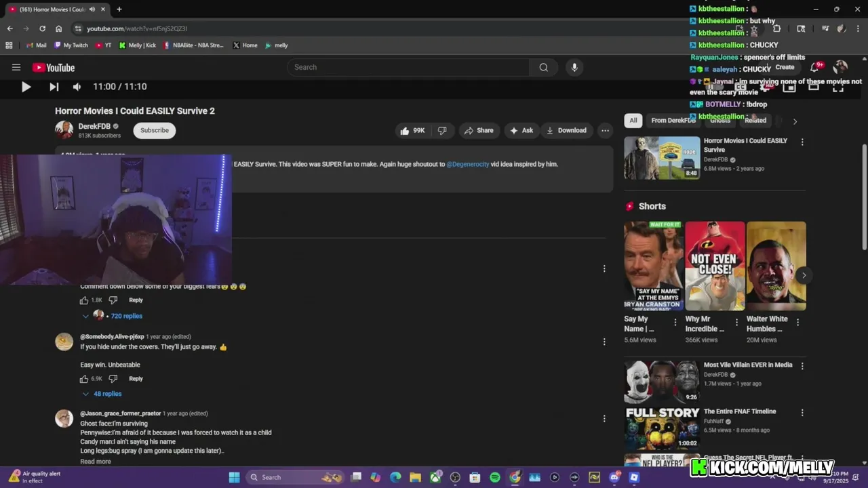Click the browser address bar URL
This screenshot has height=488, width=868.
coord(136,28)
